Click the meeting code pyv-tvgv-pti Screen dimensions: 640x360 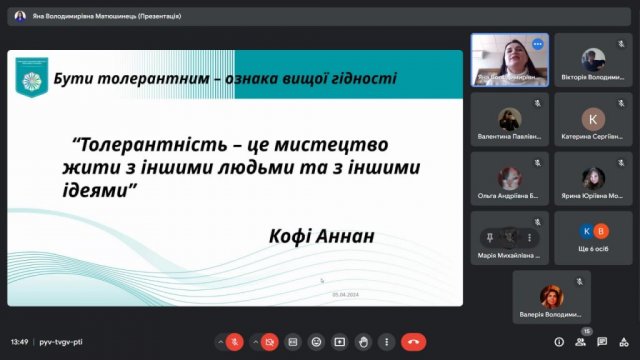(61, 342)
